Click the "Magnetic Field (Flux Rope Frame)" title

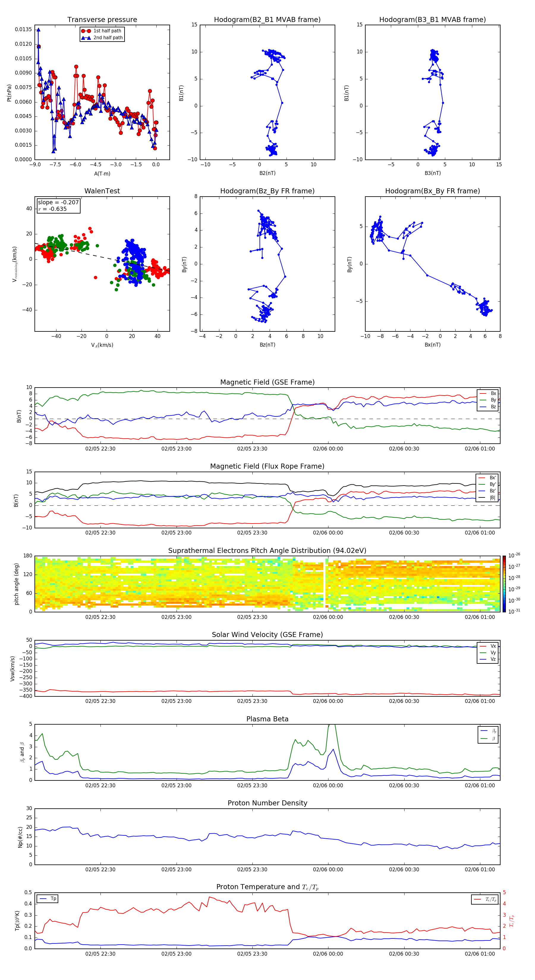click(x=267, y=467)
